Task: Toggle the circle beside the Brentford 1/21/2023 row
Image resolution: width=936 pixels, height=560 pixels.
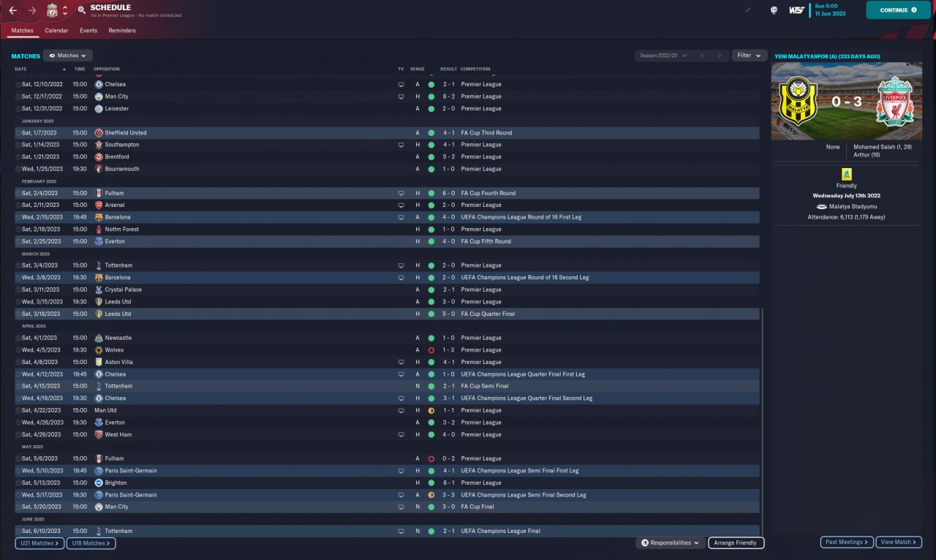Action: [18, 156]
